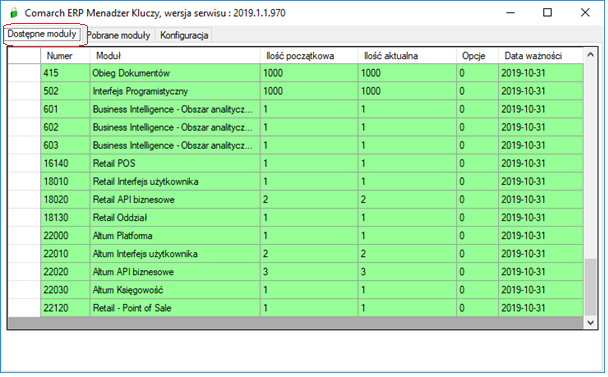Sort by Data ważności column header
The image size is (608, 377).
point(541,56)
